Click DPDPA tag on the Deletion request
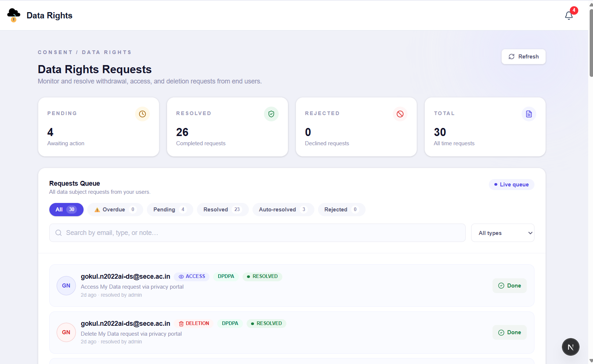 (230, 324)
